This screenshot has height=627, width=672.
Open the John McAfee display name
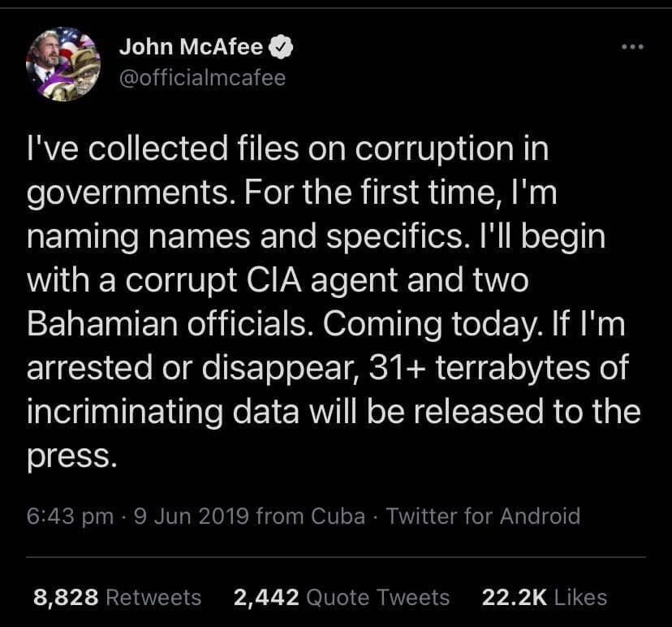pyautogui.click(x=191, y=48)
